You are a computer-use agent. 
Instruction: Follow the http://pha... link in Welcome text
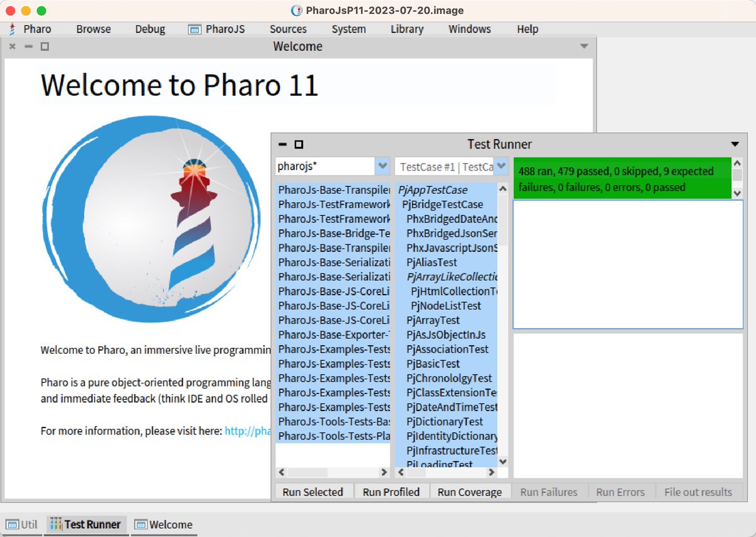tap(248, 431)
